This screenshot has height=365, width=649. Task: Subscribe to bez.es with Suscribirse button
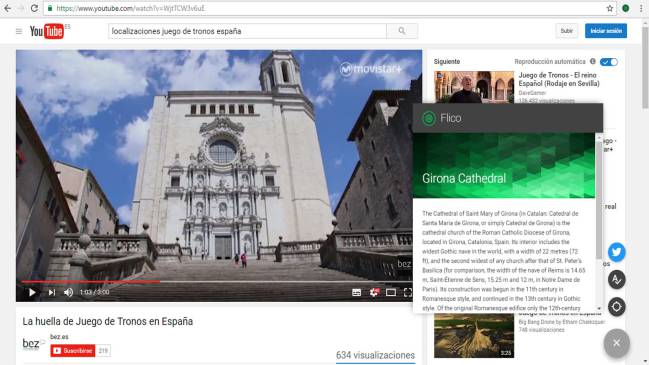click(x=73, y=351)
